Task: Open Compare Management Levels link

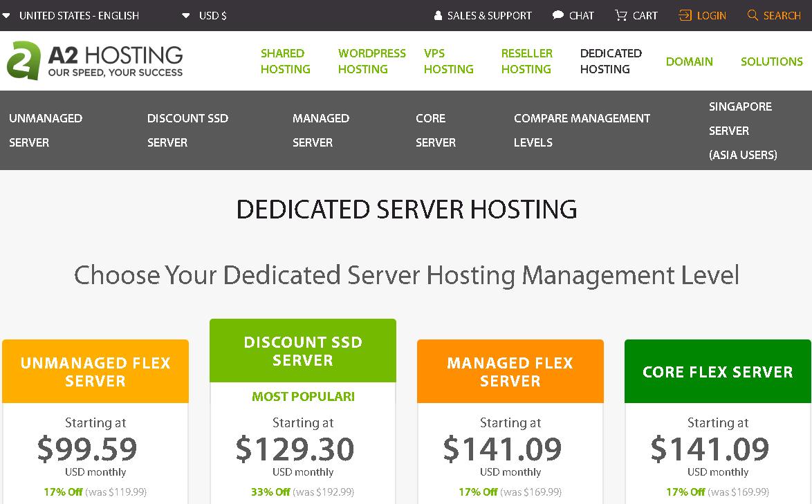Action: tap(582, 131)
